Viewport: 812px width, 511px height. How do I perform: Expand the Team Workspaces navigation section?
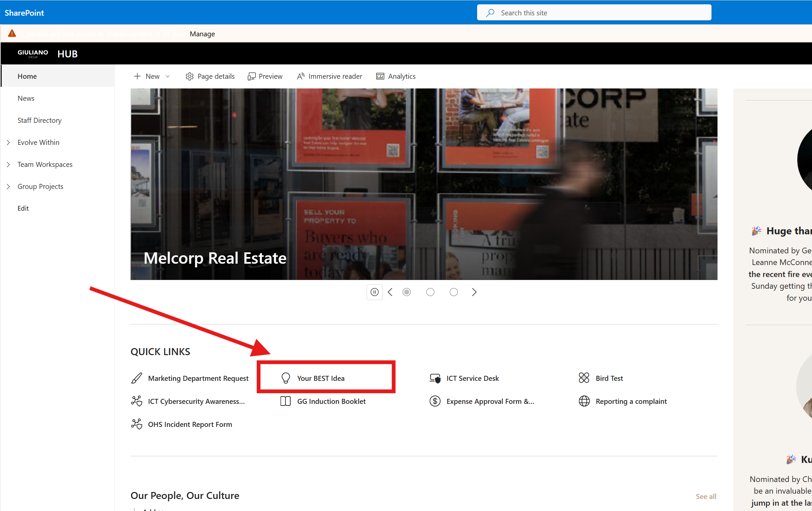8,165
